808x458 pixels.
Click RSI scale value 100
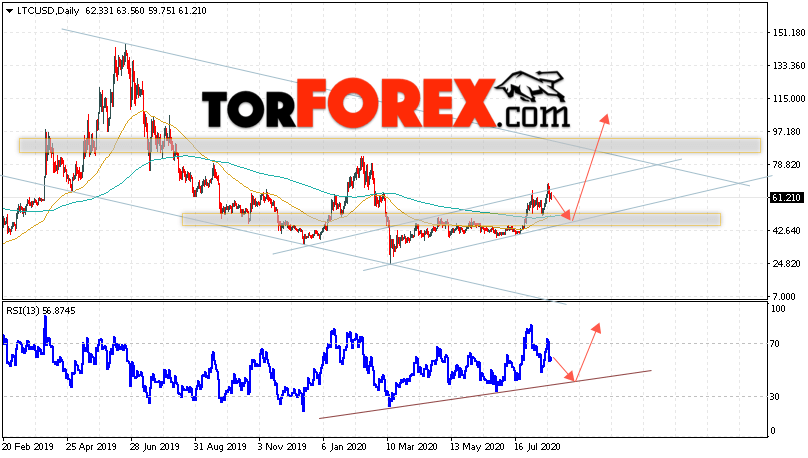pos(778,309)
